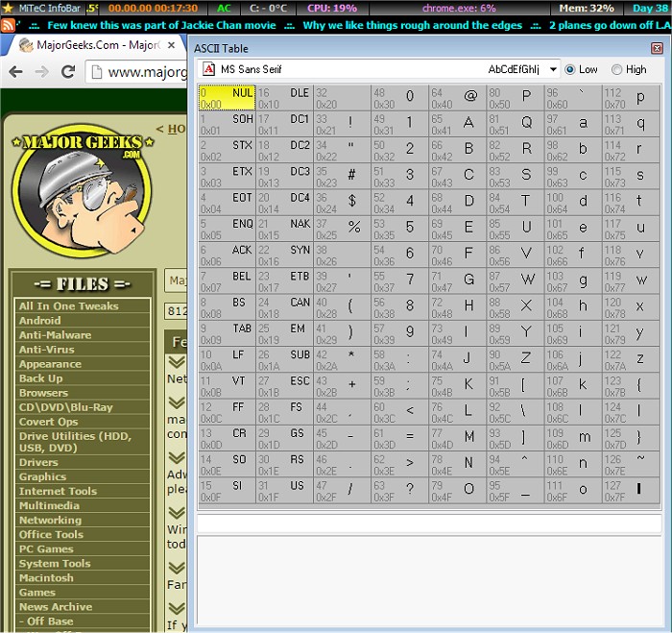
Task: Open the Multimedia category link
Action: [49, 505]
